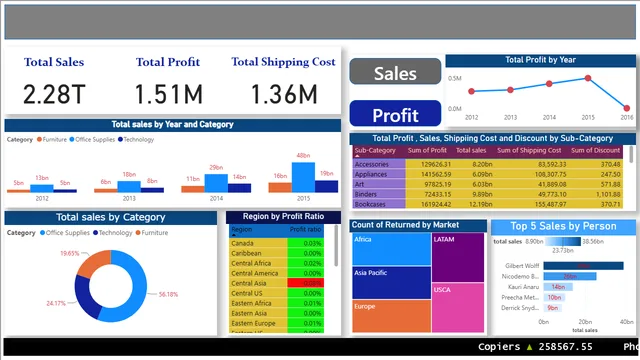Select the Total Shipping Cost value 1.36M

point(284,94)
